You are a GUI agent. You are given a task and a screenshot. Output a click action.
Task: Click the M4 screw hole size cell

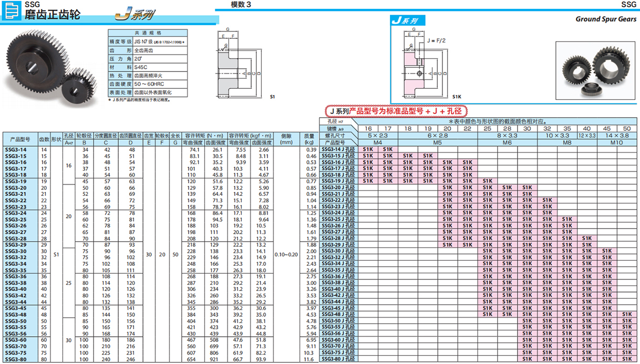(x=377, y=142)
